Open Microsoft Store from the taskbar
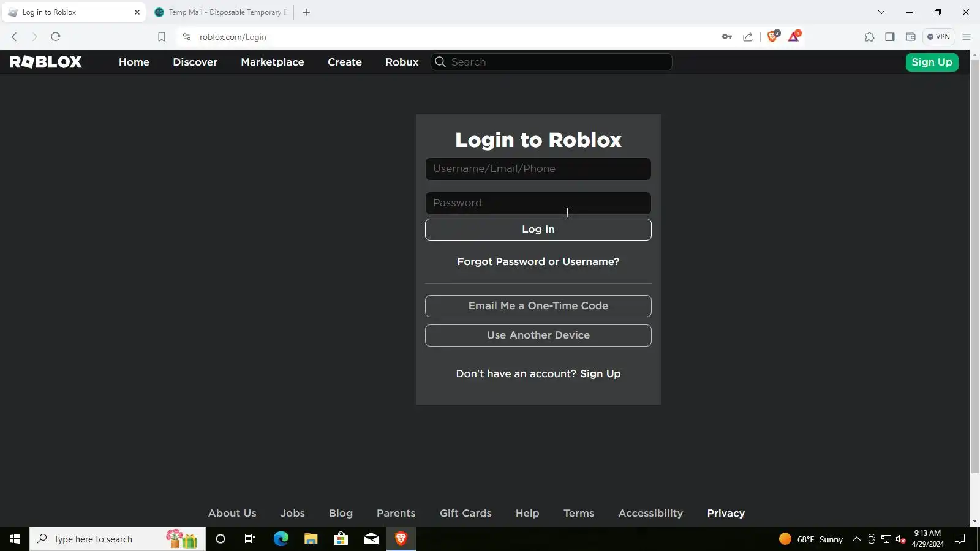 coord(341,539)
